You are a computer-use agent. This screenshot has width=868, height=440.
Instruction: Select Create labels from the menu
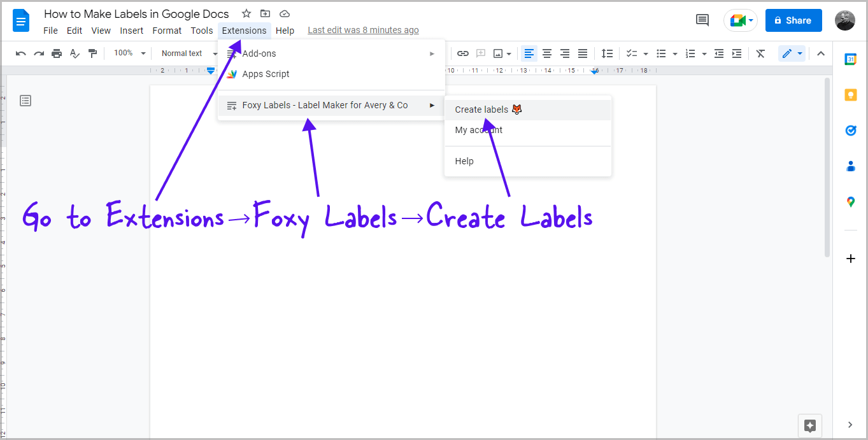tap(481, 109)
